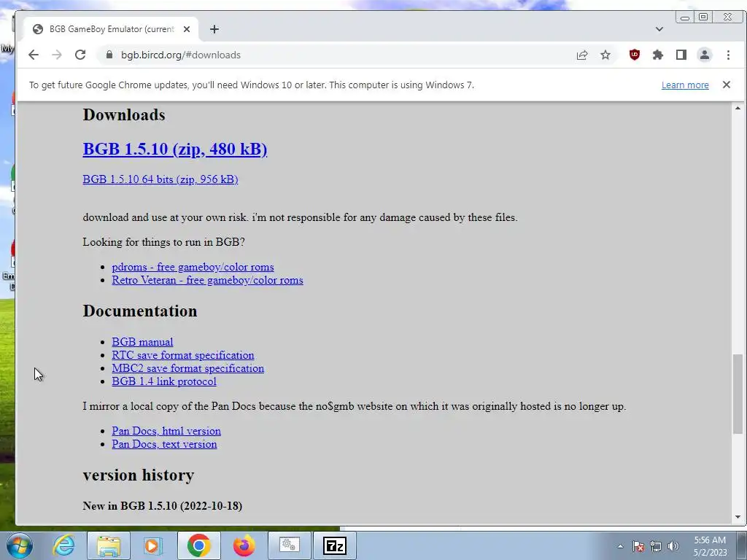Viewport: 747px width, 560px height.
Task: Open BGB 1.4 link protocol
Action: [x=164, y=381]
